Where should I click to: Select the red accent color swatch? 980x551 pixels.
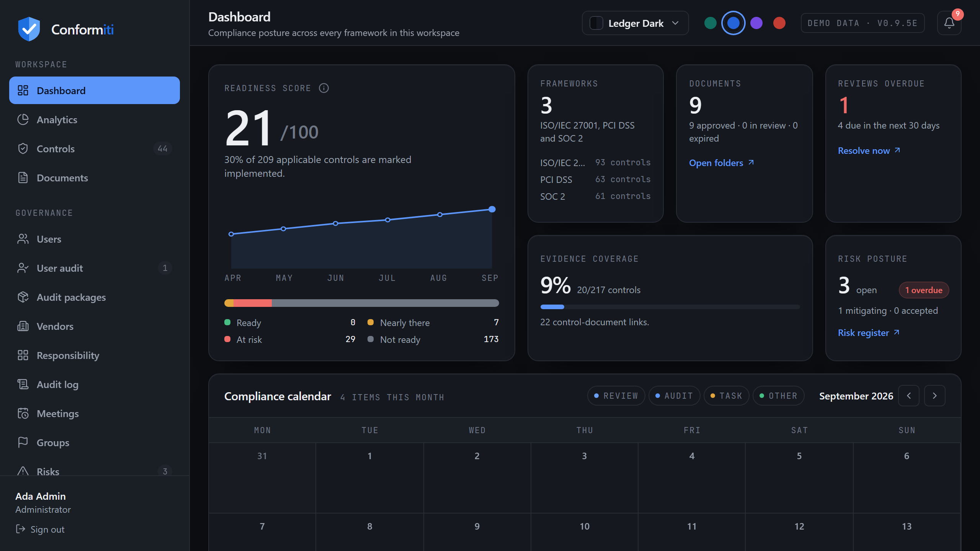click(x=779, y=23)
